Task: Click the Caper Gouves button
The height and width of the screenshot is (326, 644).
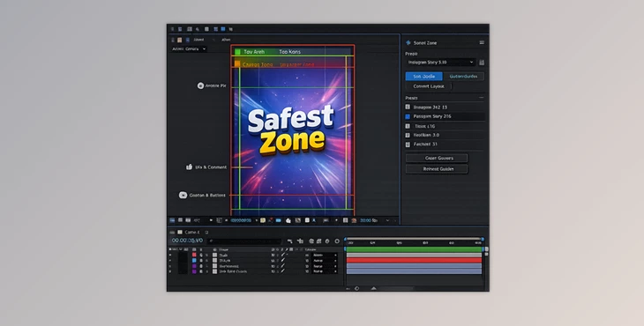Action: pyautogui.click(x=437, y=158)
